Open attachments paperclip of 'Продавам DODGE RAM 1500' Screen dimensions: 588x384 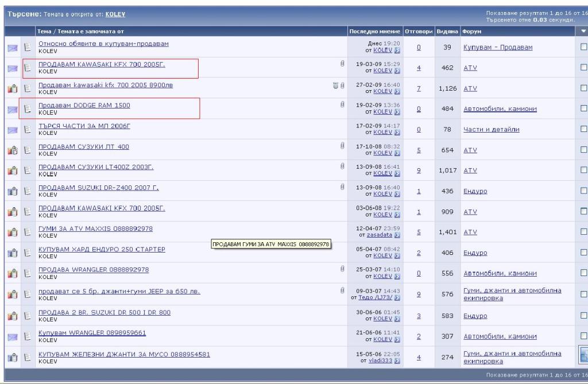tap(342, 104)
